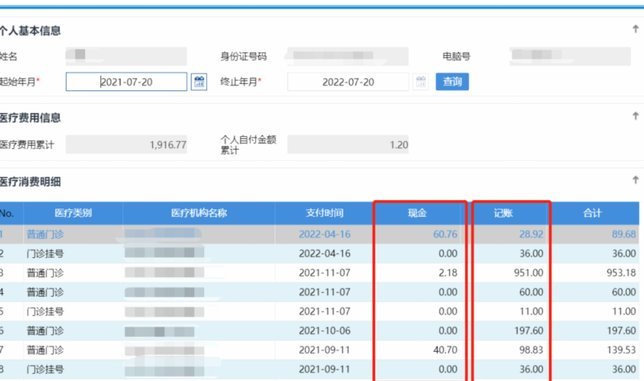Screen dimensions: 644x381
Task: Sort by the 支付时间 column header
Action: (x=324, y=213)
